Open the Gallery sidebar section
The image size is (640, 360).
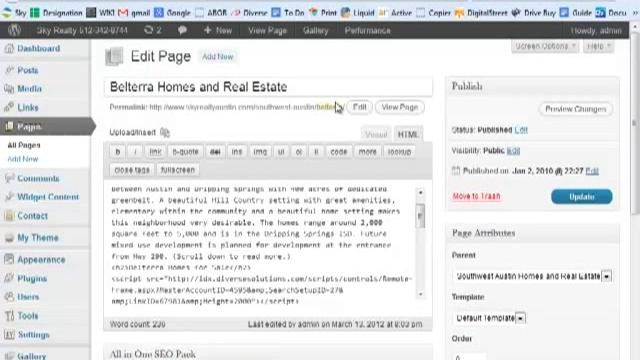click(31, 356)
